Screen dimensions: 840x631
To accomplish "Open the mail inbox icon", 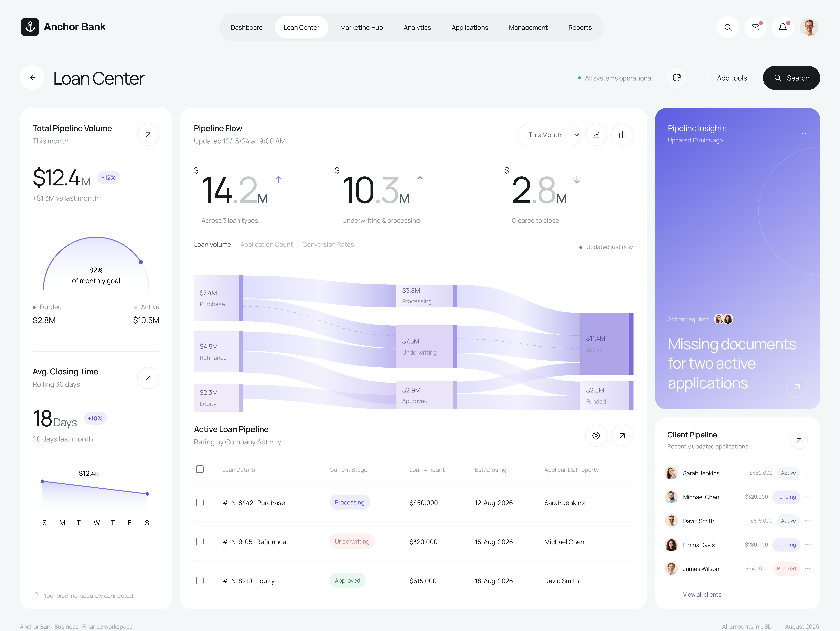I will coord(755,27).
